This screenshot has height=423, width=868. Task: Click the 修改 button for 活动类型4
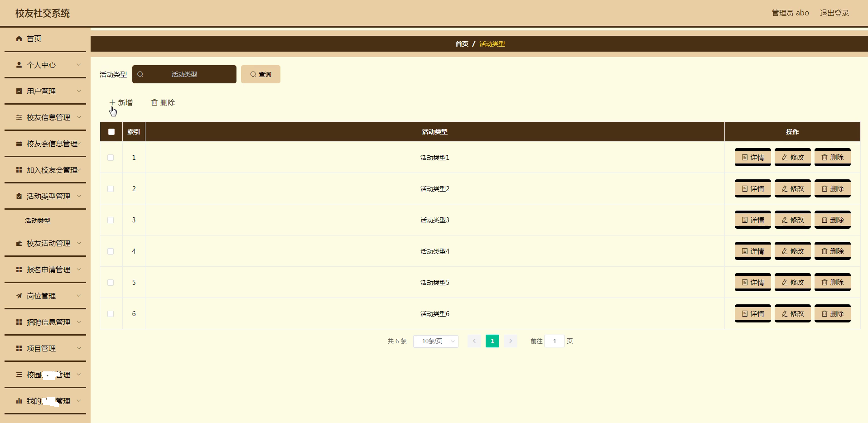pyautogui.click(x=793, y=251)
